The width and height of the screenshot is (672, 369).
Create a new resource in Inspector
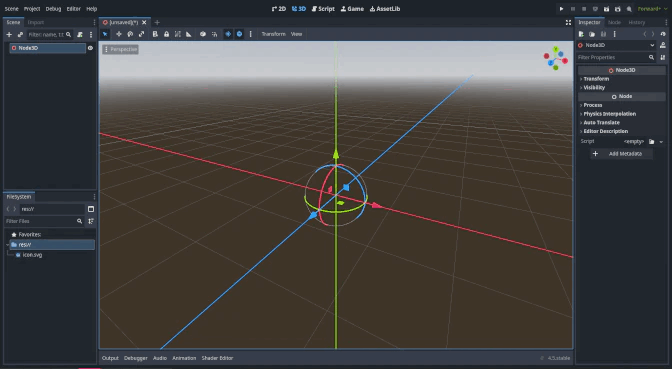581,34
